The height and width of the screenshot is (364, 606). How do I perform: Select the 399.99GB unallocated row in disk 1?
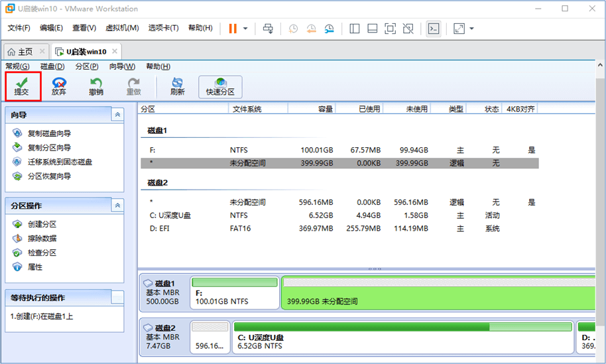point(339,163)
